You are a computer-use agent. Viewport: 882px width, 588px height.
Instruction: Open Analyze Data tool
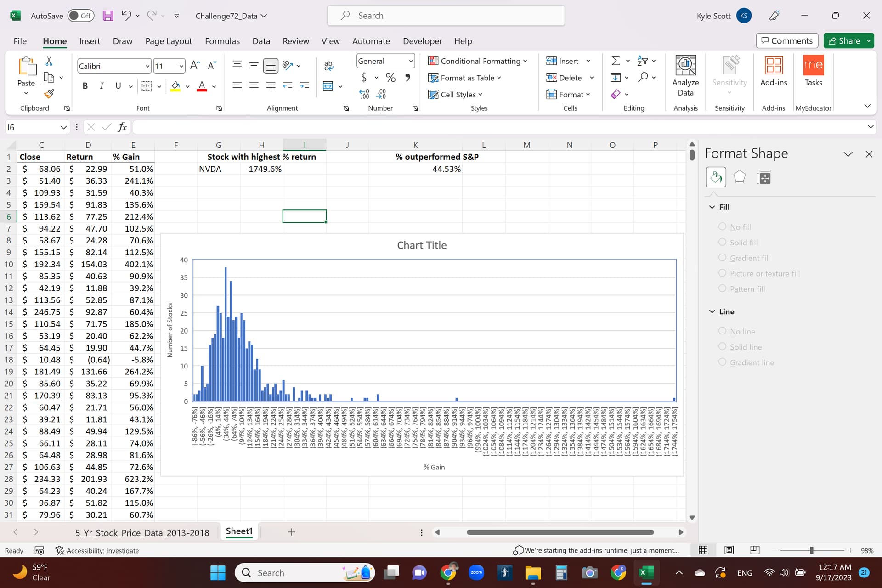(x=685, y=76)
